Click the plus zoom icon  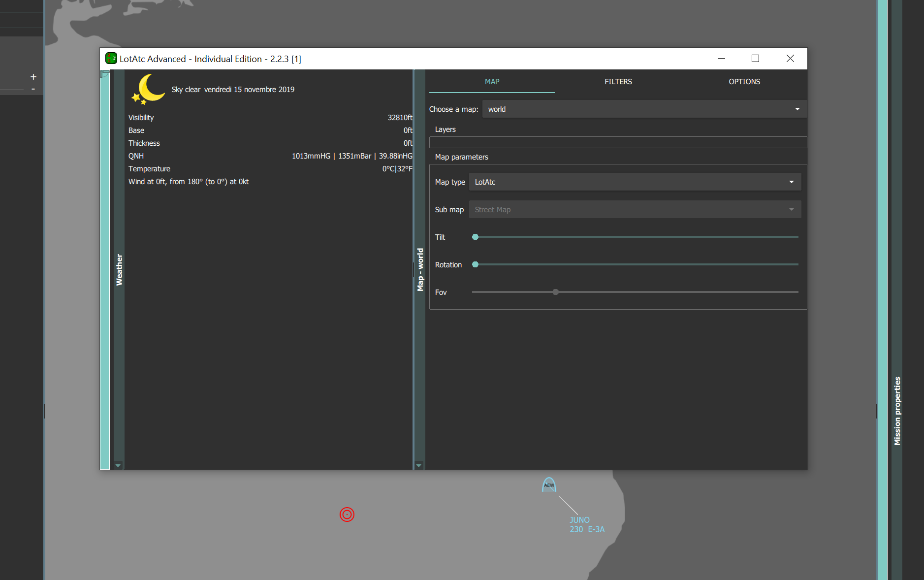pyautogui.click(x=33, y=77)
